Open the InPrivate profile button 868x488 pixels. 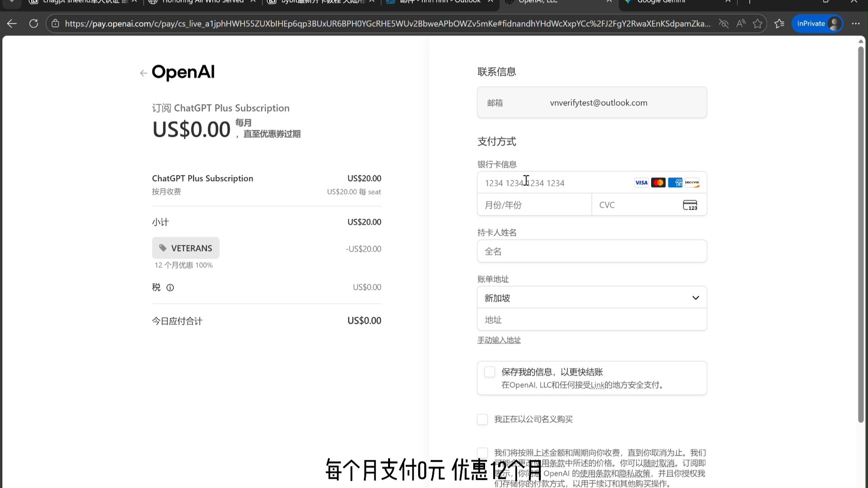(x=818, y=23)
